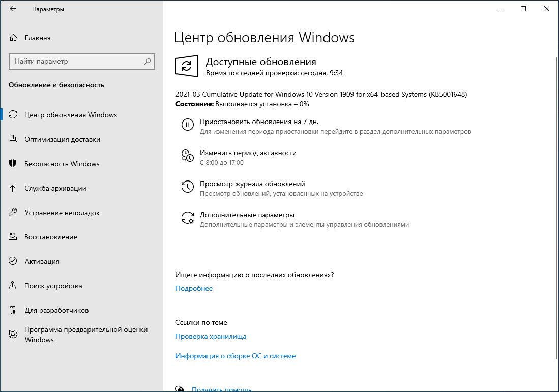Image resolution: width=559 pixels, height=392 pixels.
Task: Click the Оптимизация доставки icon
Action: tap(12, 139)
